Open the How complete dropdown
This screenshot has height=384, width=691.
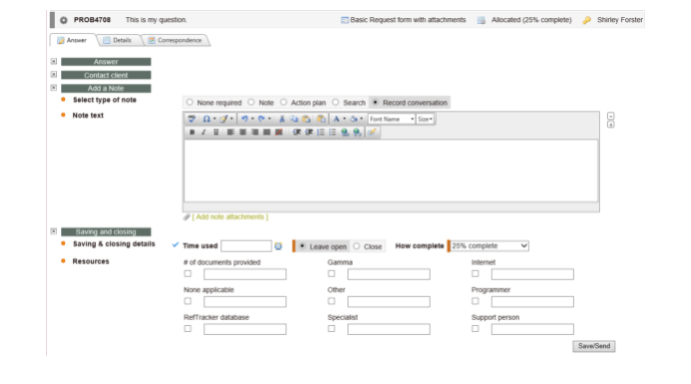coord(489,246)
